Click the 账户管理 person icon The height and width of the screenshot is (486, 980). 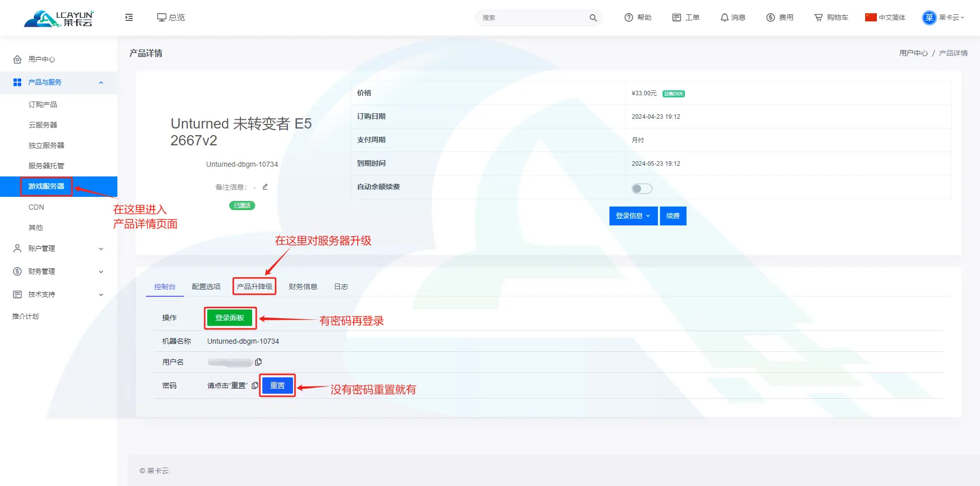pos(17,248)
